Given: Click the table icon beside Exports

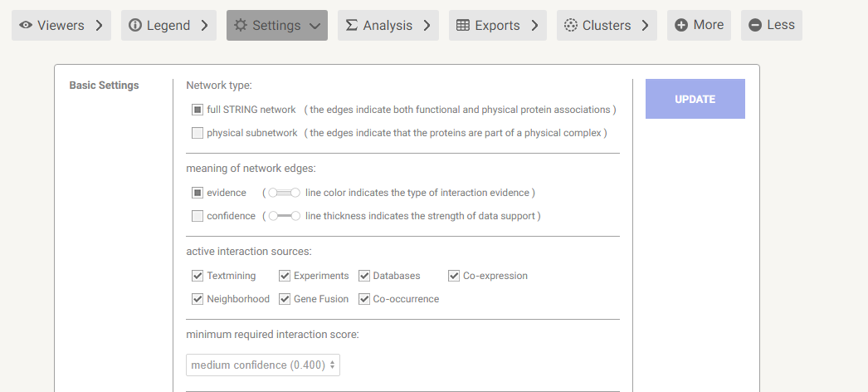Looking at the screenshot, I should click(463, 26).
